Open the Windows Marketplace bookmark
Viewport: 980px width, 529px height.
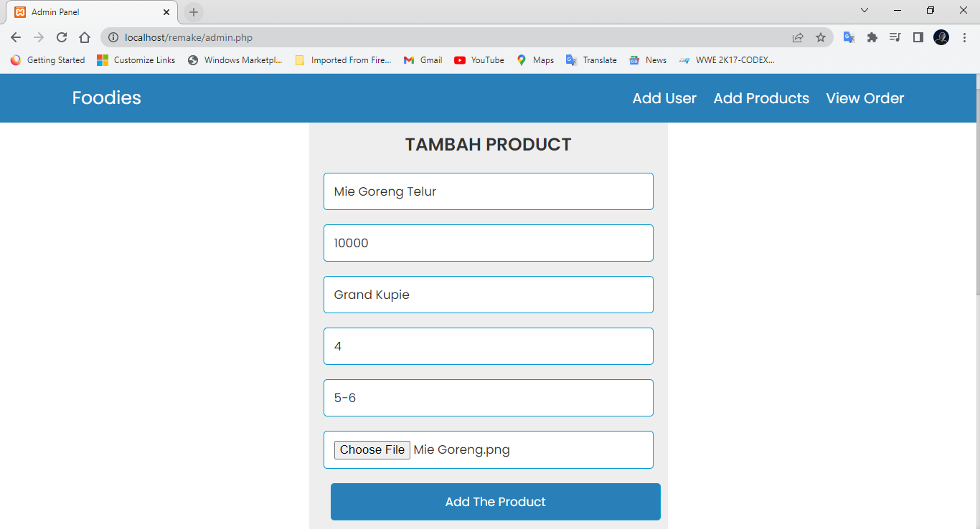coord(235,60)
